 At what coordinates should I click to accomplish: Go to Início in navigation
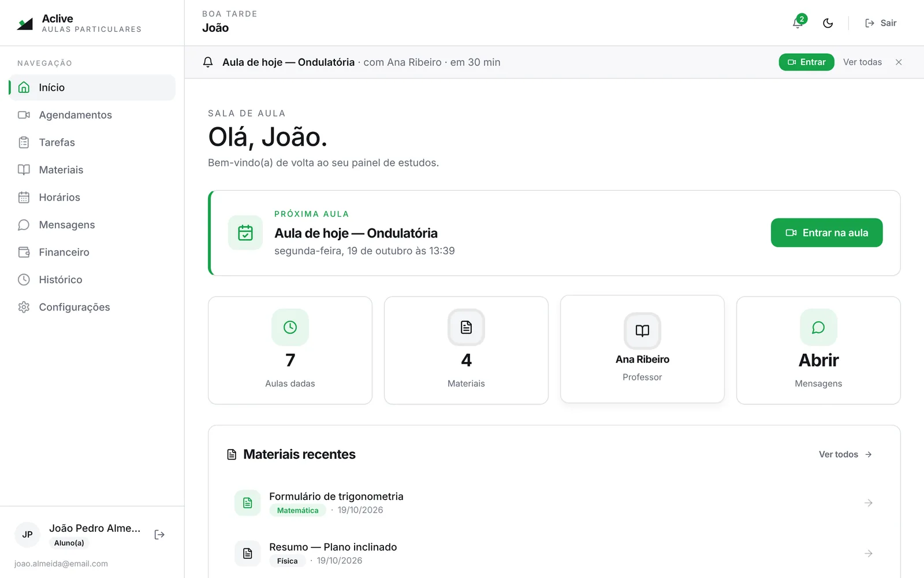point(92,87)
